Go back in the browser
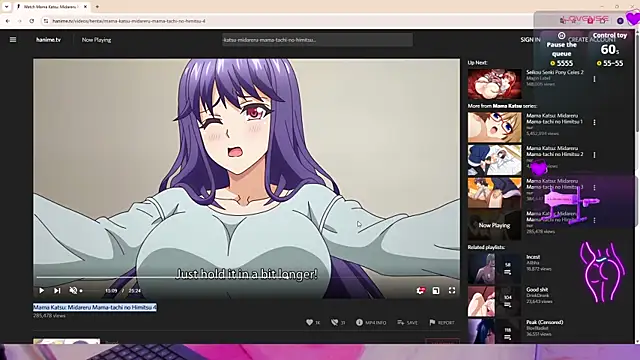 pos(7,21)
